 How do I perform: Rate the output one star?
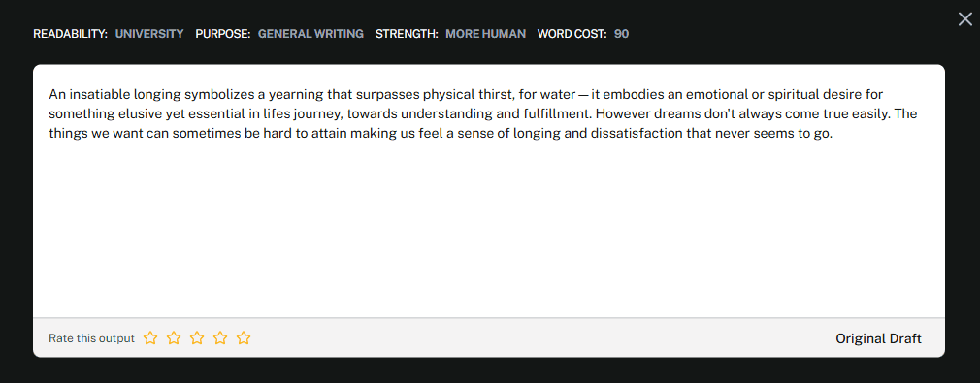coord(150,338)
